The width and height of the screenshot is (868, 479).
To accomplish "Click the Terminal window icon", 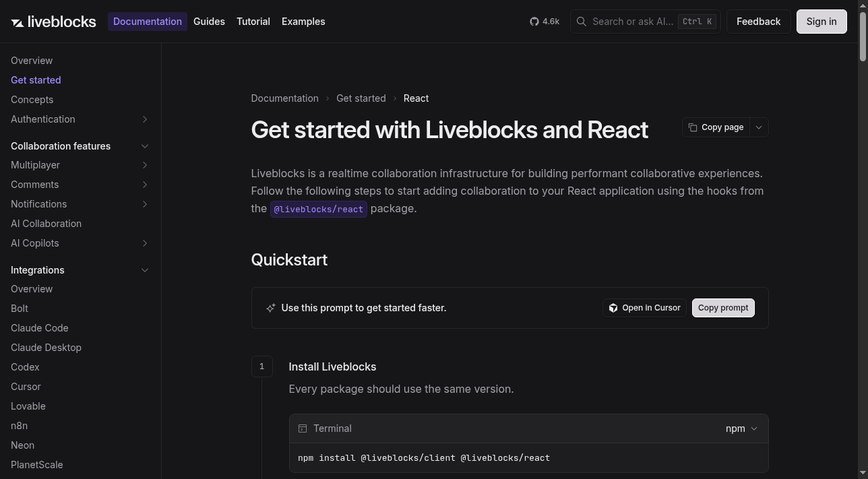I will pyautogui.click(x=303, y=428).
